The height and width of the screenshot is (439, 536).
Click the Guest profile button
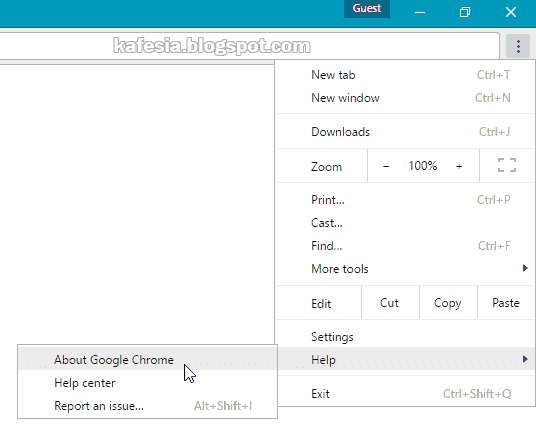(367, 9)
